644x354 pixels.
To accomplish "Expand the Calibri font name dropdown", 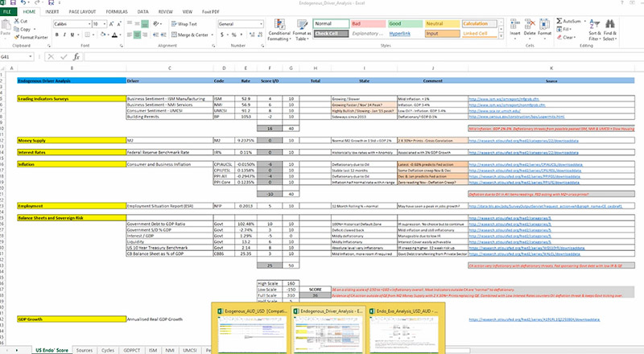I will tap(89, 24).
